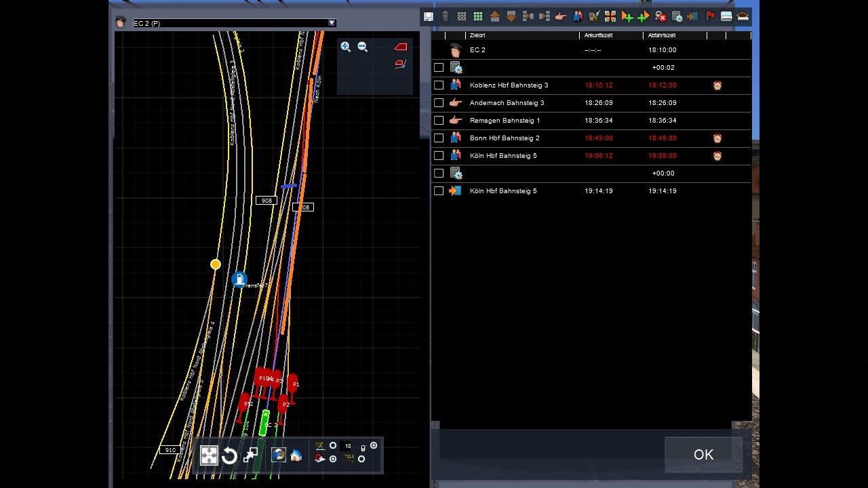This screenshot has height=488, width=868.
Task: Tick the checkbox beside Bonn Hbf Bahnsteig 2
Action: tap(439, 138)
